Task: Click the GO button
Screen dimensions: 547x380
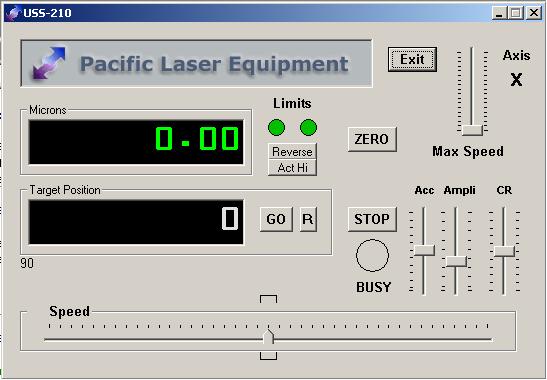Action: pos(276,219)
